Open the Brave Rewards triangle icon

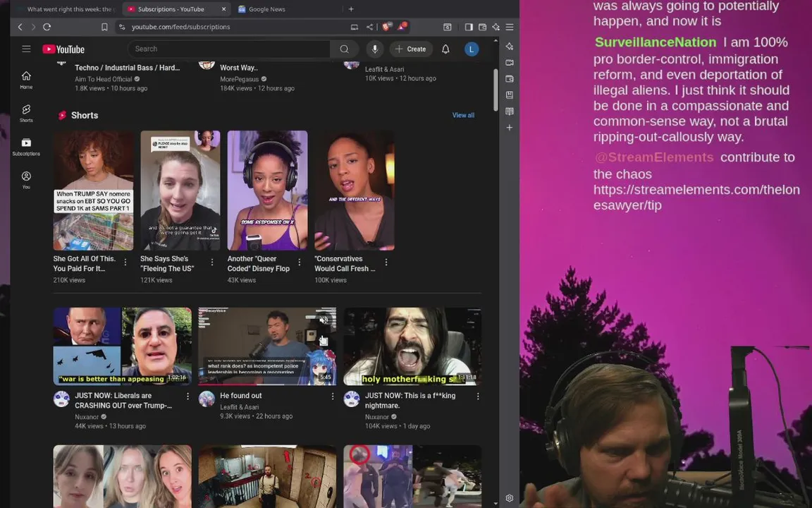402,26
